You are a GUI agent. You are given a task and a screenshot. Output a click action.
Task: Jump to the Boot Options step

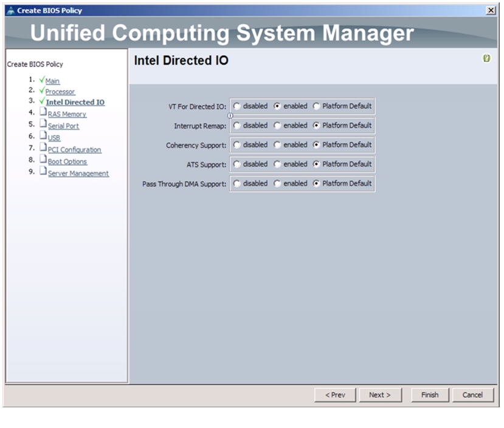[x=67, y=162]
